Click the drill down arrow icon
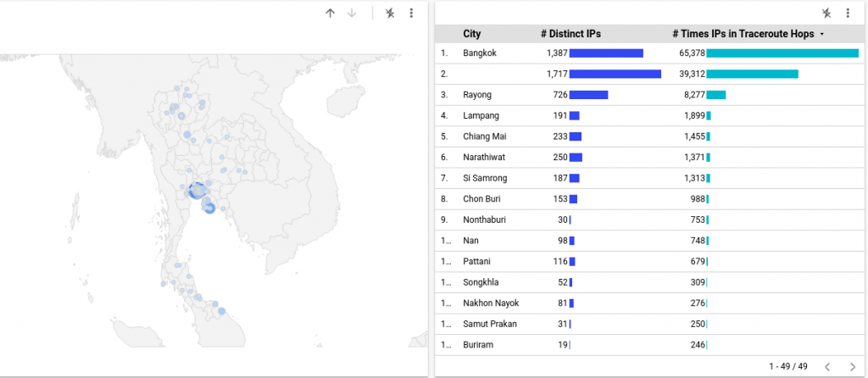This screenshot has height=378, width=868. (352, 14)
